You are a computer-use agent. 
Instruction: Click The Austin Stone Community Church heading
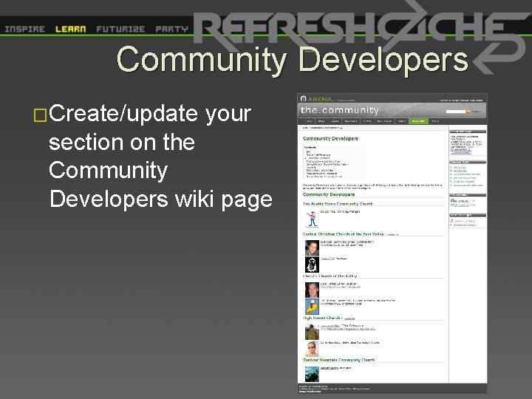tap(338, 204)
